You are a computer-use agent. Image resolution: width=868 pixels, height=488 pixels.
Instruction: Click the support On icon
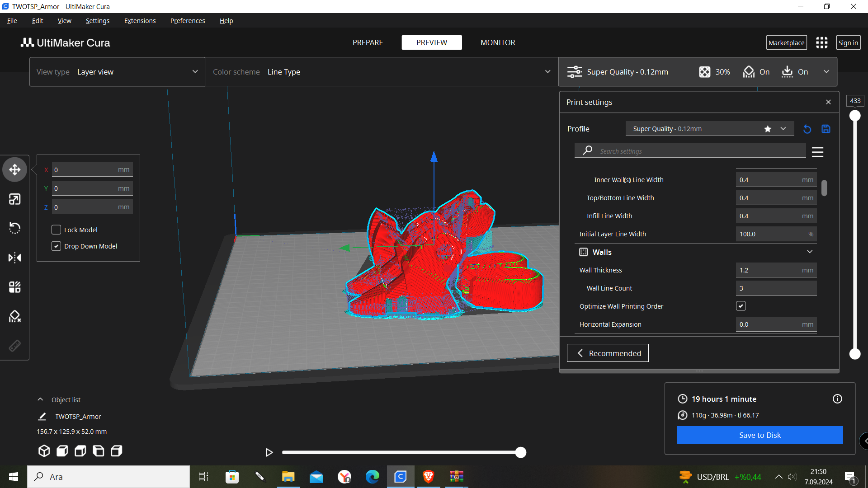click(749, 72)
